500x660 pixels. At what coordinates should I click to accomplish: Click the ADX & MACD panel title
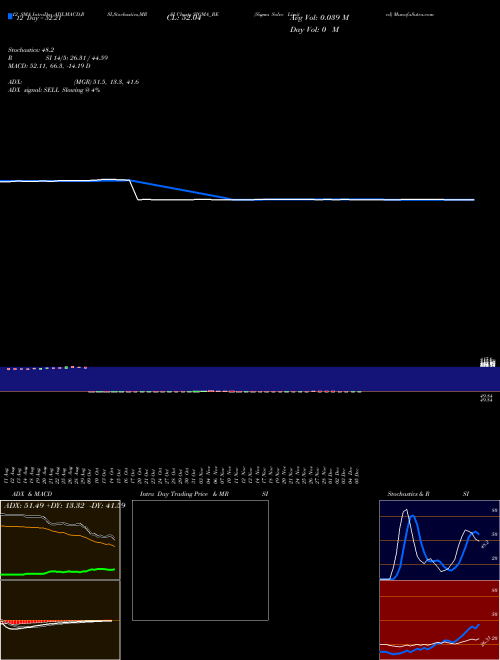coord(32,494)
